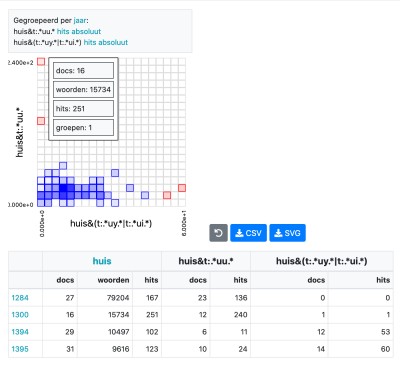Viewport: 400px width, 365px height.
Task: Click the 'huis&t:.*uu.*' table column header
Action: click(206, 261)
